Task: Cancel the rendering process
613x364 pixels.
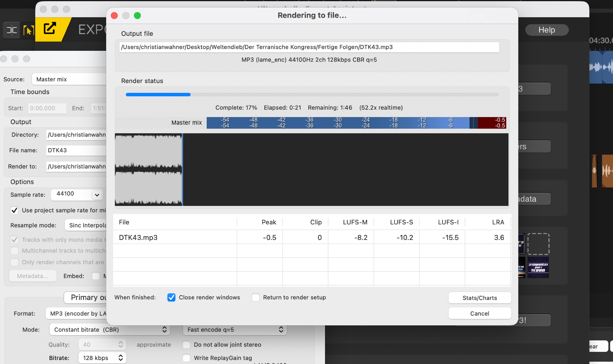Action: pos(480,313)
